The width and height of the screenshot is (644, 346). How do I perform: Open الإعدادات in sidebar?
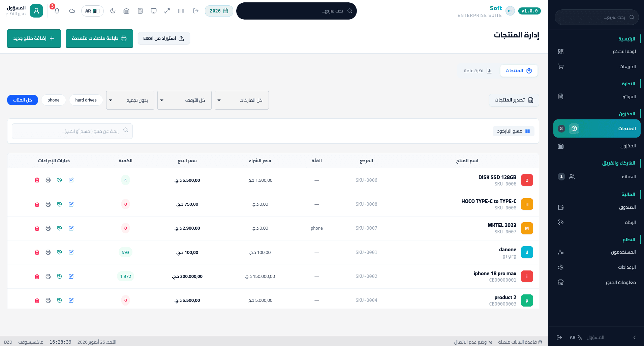pyautogui.click(x=597, y=267)
